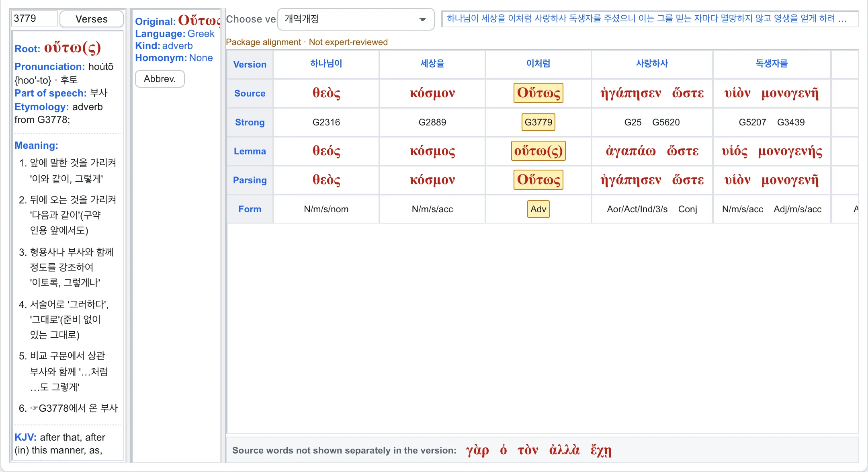868x472 pixels.
Task: Click the lemma μονογενής
Action: [x=790, y=151]
